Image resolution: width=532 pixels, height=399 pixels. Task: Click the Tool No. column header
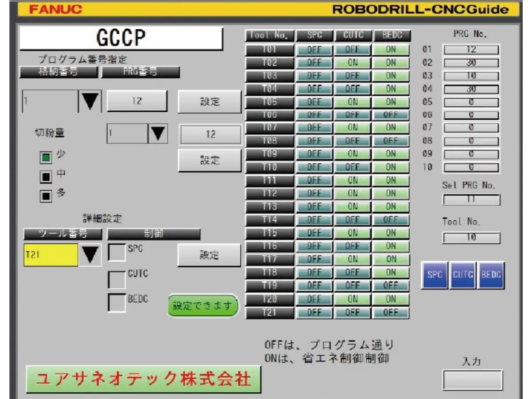[270, 35]
